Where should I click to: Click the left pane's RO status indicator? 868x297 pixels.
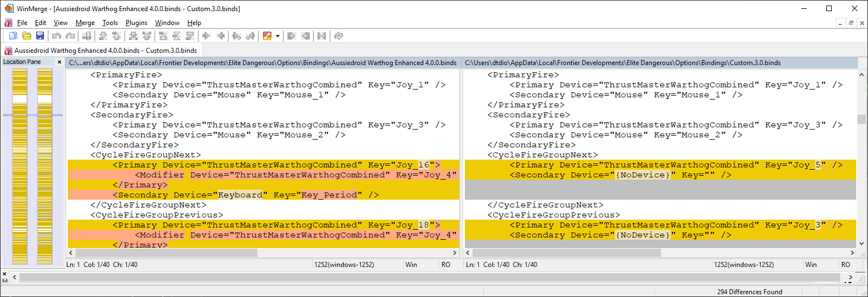(447, 265)
